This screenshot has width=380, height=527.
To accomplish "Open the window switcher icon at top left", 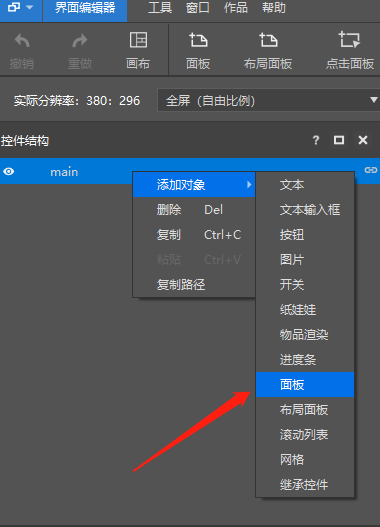I will point(14,7).
